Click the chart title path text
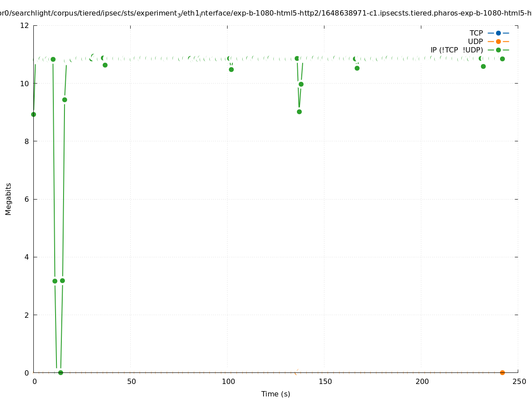This screenshot has width=532, height=400. point(266,14)
